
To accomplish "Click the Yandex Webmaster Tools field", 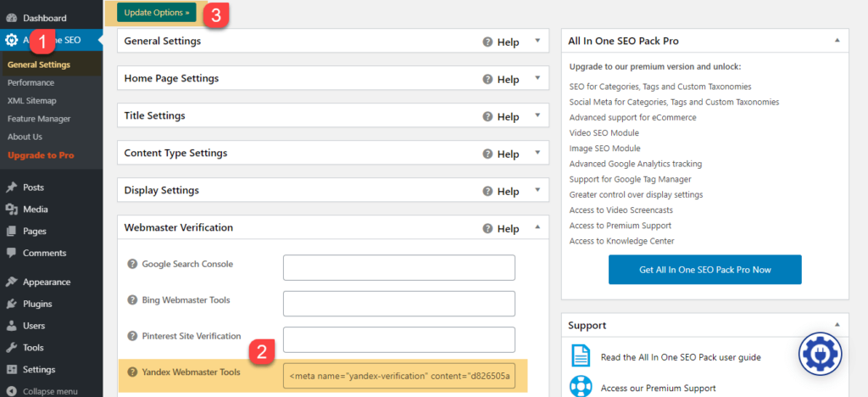I will [x=399, y=376].
